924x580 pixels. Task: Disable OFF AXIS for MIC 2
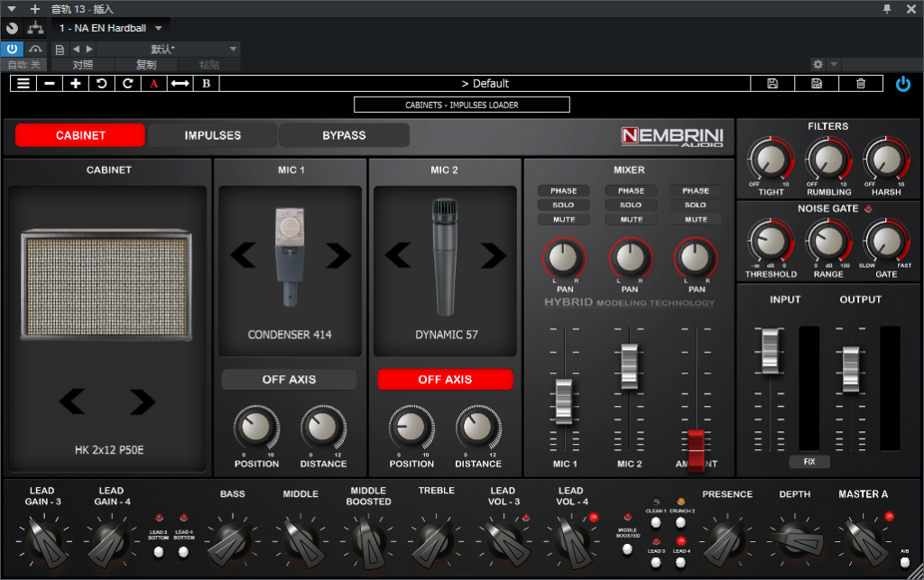coord(445,380)
